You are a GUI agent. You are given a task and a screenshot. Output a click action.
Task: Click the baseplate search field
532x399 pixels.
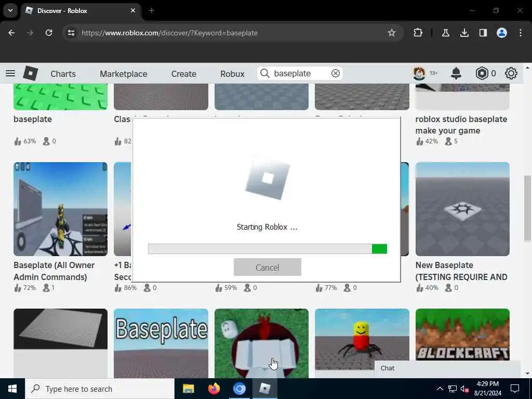click(300, 73)
